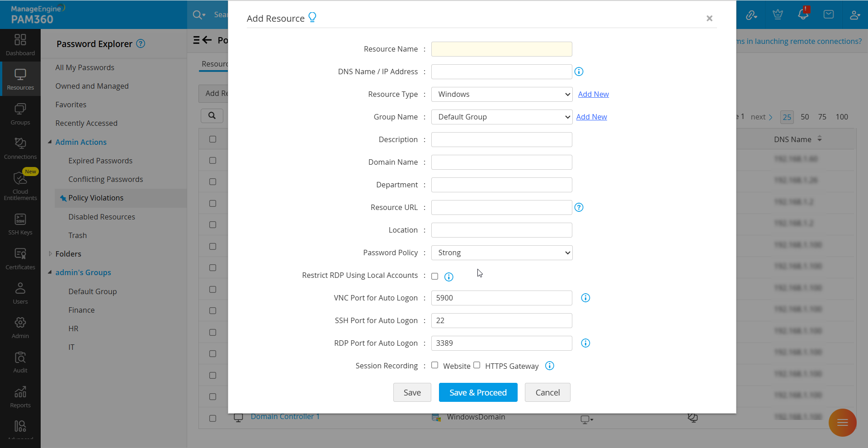Click Add New next to Group Name
The image size is (868, 448).
click(x=592, y=117)
